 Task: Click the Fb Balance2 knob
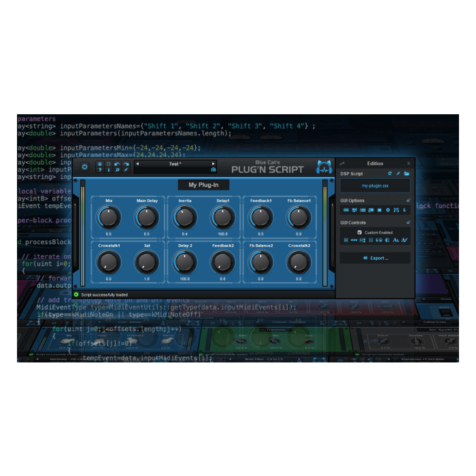pyautogui.click(x=260, y=262)
